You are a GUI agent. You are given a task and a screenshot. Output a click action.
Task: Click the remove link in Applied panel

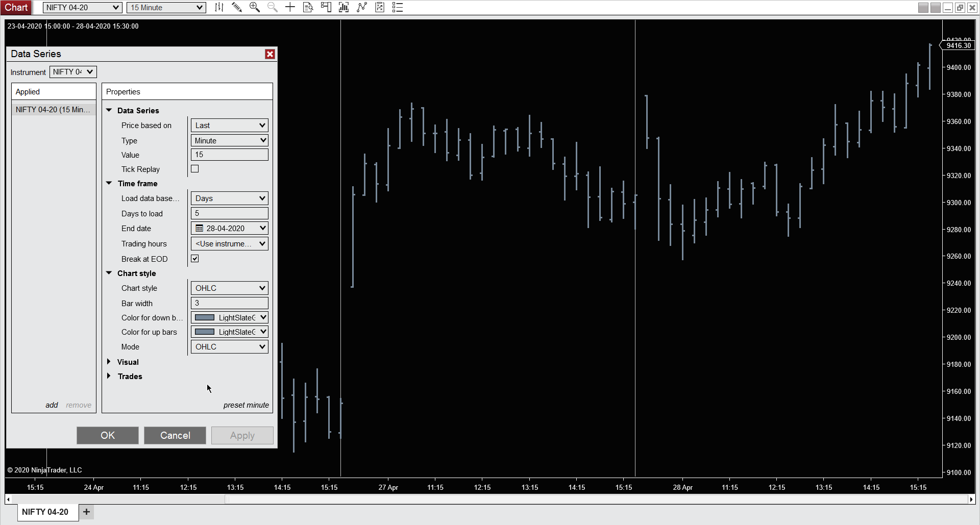79,405
